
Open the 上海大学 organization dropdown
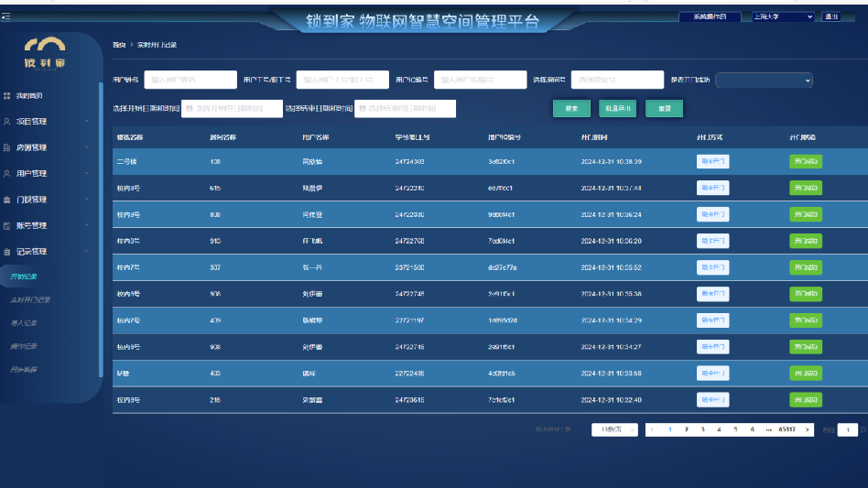coord(783,16)
